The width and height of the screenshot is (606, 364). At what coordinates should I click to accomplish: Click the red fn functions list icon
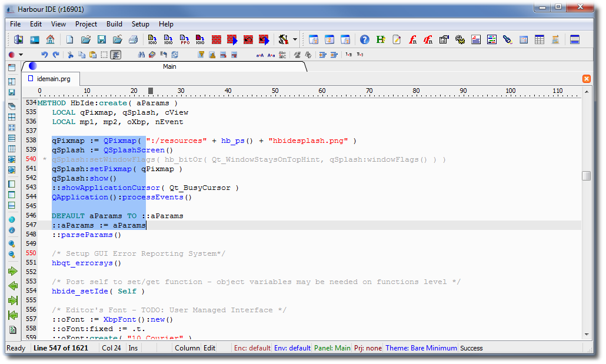point(413,39)
